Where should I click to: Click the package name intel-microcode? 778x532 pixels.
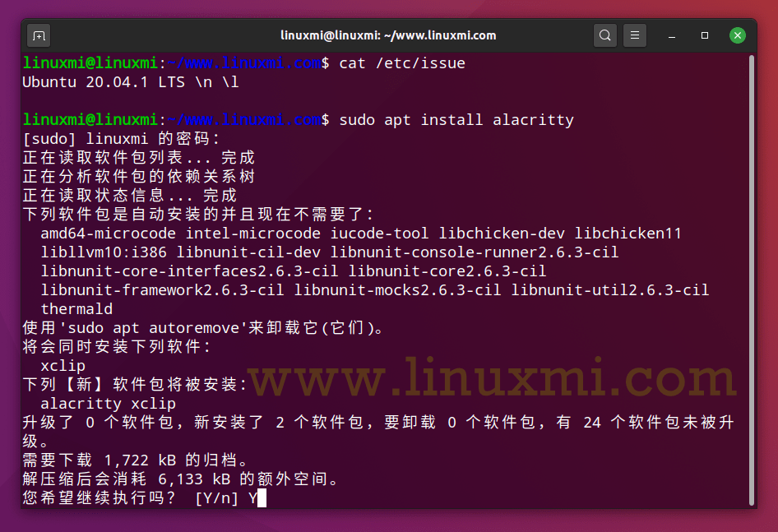(x=253, y=234)
